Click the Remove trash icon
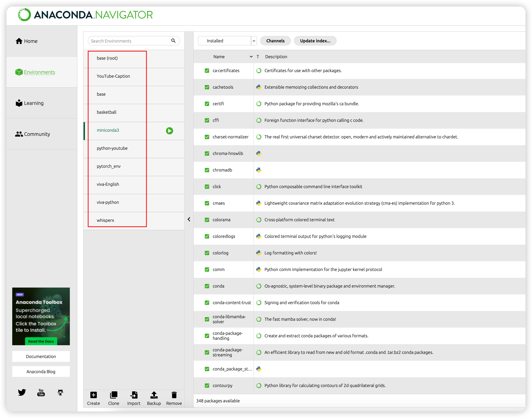This screenshot has height=418, width=532. [174, 395]
